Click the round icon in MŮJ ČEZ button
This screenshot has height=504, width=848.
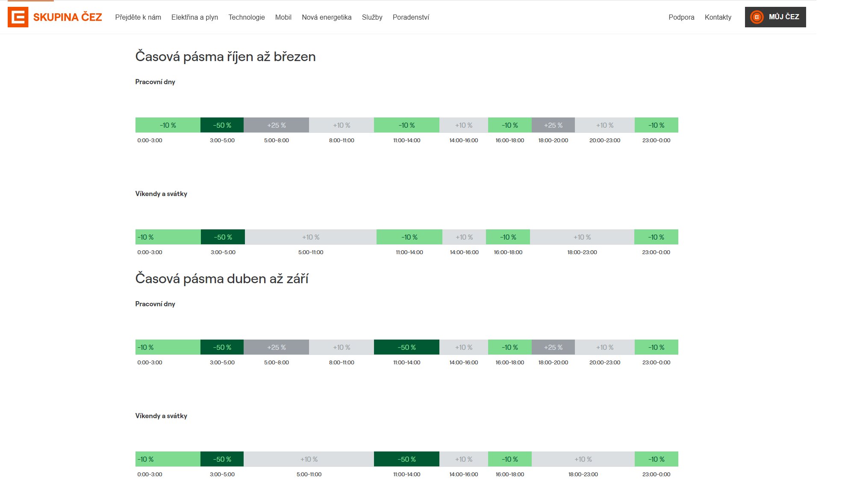(x=757, y=17)
